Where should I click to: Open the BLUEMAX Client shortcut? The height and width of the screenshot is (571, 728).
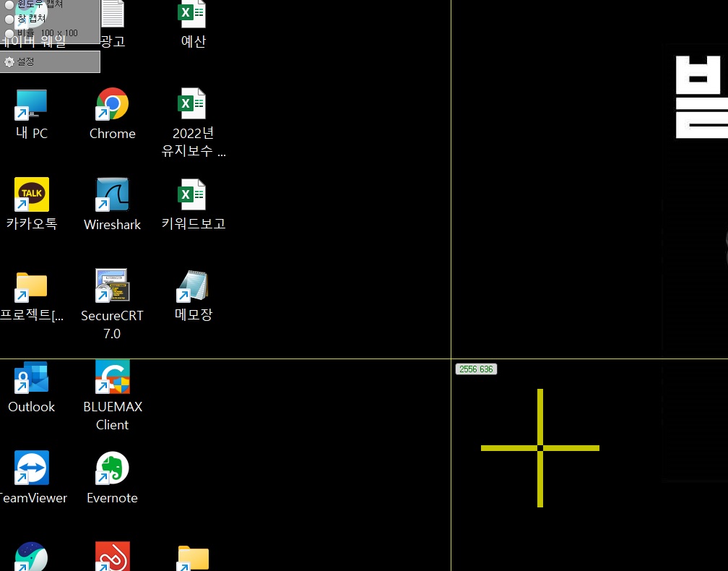113,396
